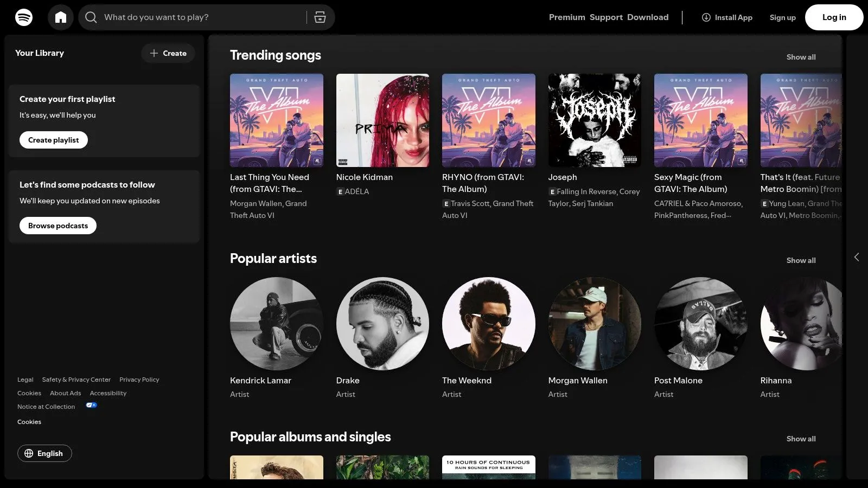The height and width of the screenshot is (488, 868).
Task: Open the Last Thing You Need cover
Action: (277, 120)
